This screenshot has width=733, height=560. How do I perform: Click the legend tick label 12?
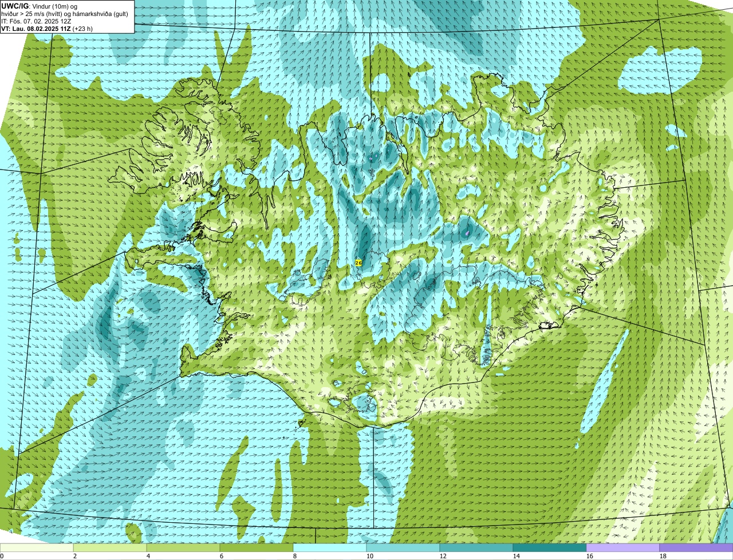[443, 556]
